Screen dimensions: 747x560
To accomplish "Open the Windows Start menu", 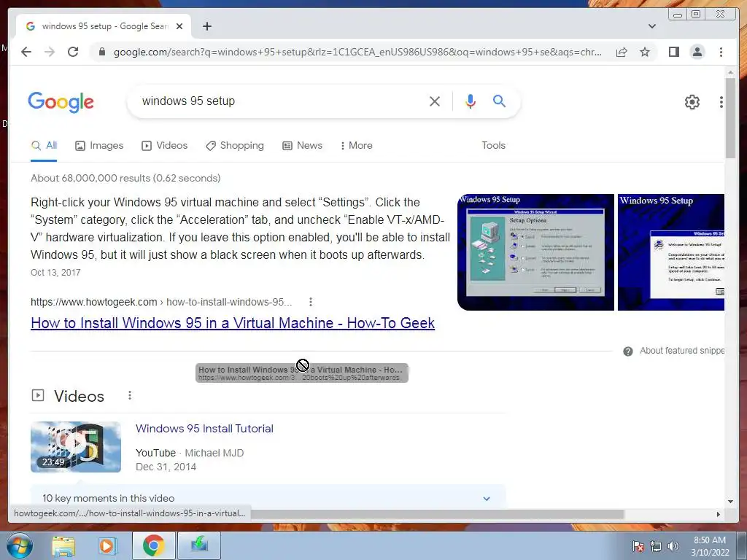I will (x=20, y=545).
